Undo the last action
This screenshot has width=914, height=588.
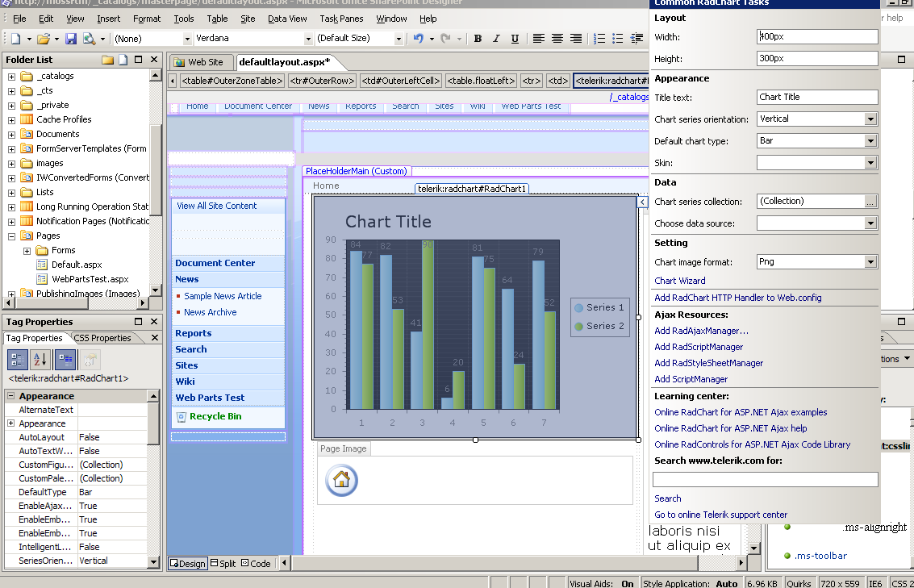coord(419,39)
